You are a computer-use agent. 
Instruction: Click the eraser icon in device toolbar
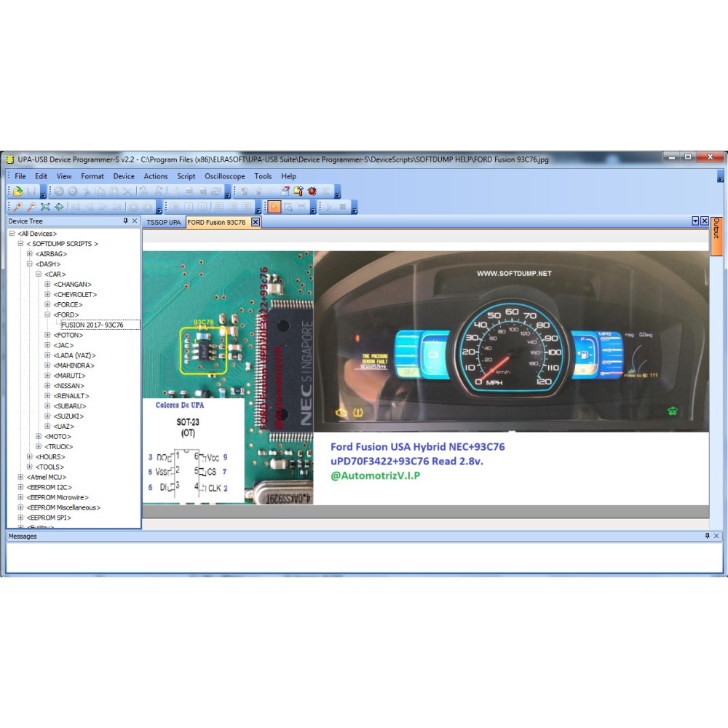[285, 191]
